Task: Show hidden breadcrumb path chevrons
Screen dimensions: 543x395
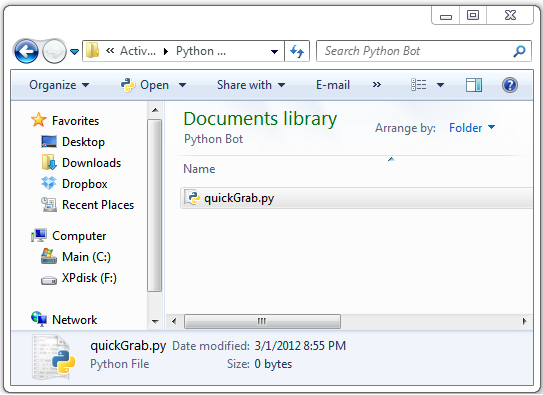Action: [x=110, y=51]
